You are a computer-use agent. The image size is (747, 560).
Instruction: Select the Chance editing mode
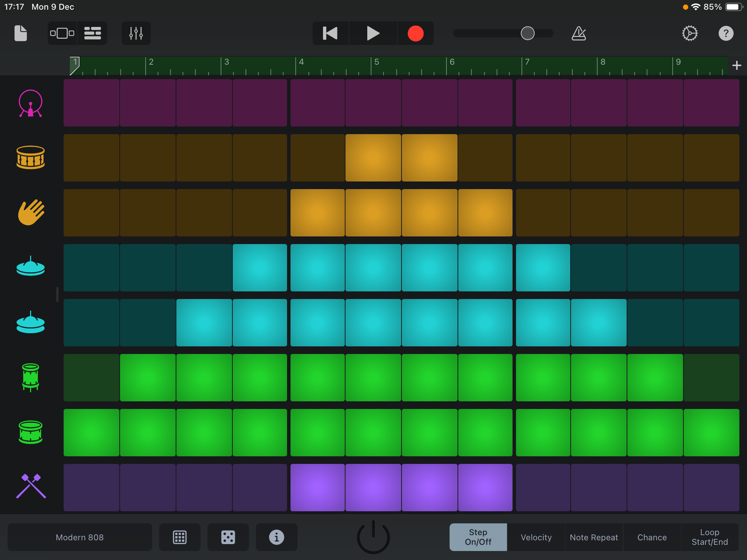coord(652,537)
